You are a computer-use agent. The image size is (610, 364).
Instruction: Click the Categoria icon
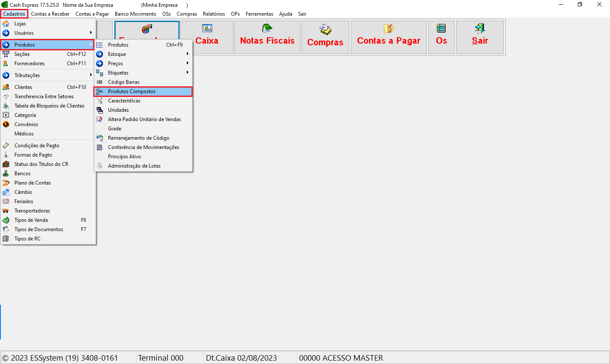6,115
